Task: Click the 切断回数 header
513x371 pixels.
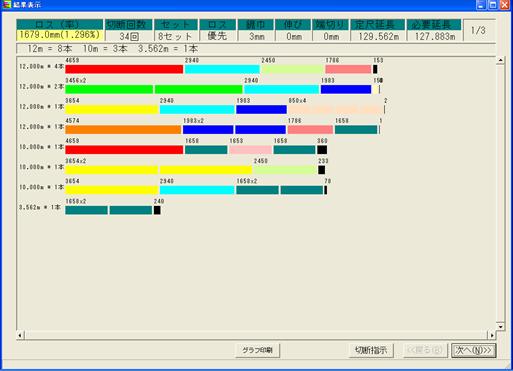Action: pos(129,24)
